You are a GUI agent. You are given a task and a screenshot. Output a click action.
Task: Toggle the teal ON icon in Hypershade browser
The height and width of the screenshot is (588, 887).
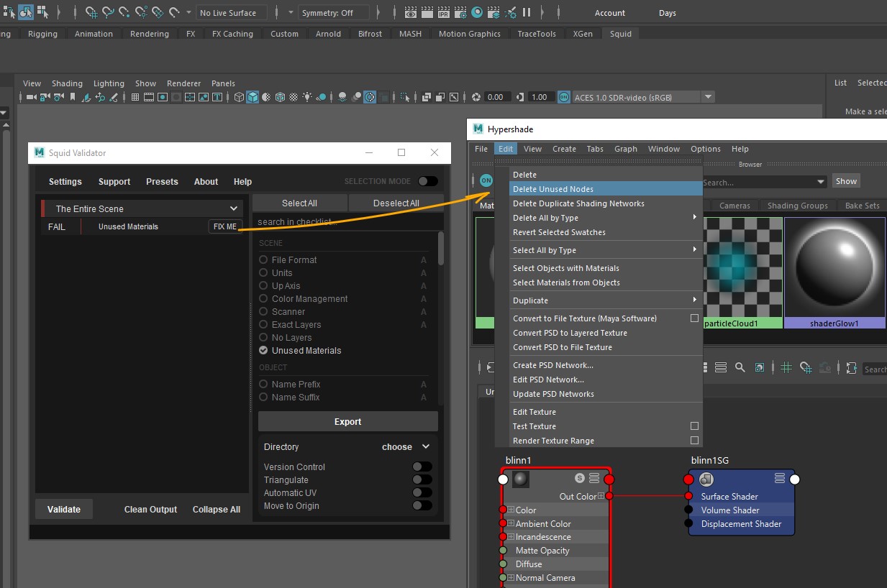486,180
